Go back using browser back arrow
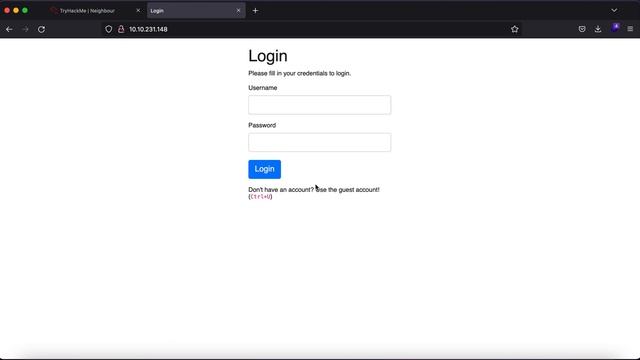640x360 pixels. (9, 29)
